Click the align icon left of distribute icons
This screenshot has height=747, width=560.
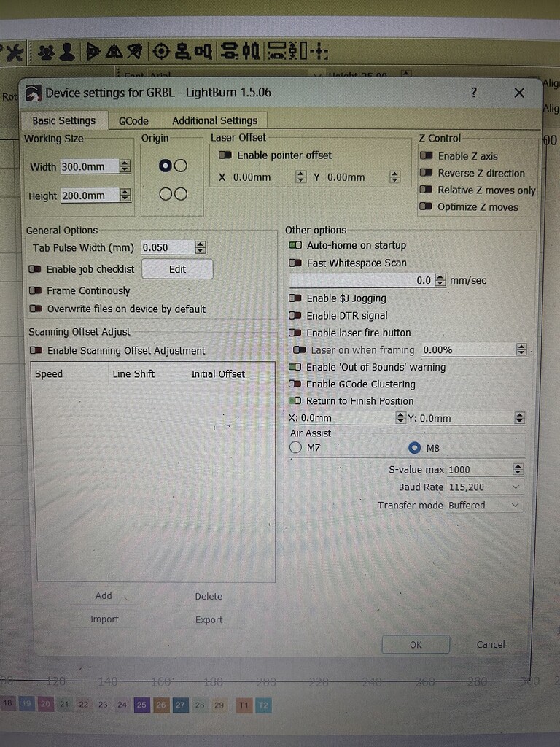(x=204, y=52)
